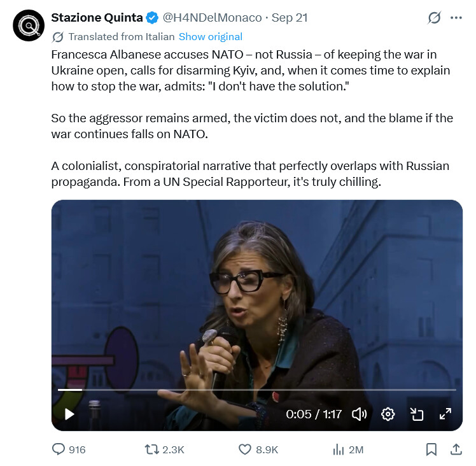The image size is (476, 466).
Task: Reply to the tweet with 916 comments
Action: click(69, 449)
